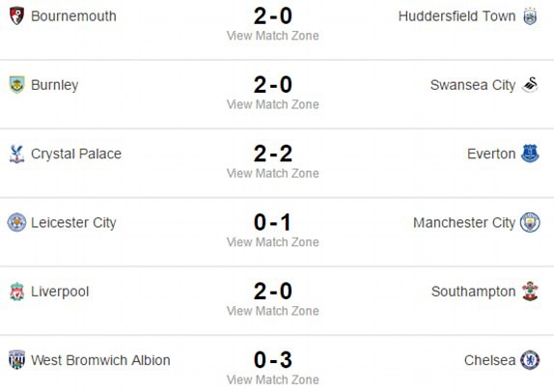This screenshot has width=554, height=392.
Task: Click the Liverpool club crest
Action: pyautogui.click(x=16, y=292)
